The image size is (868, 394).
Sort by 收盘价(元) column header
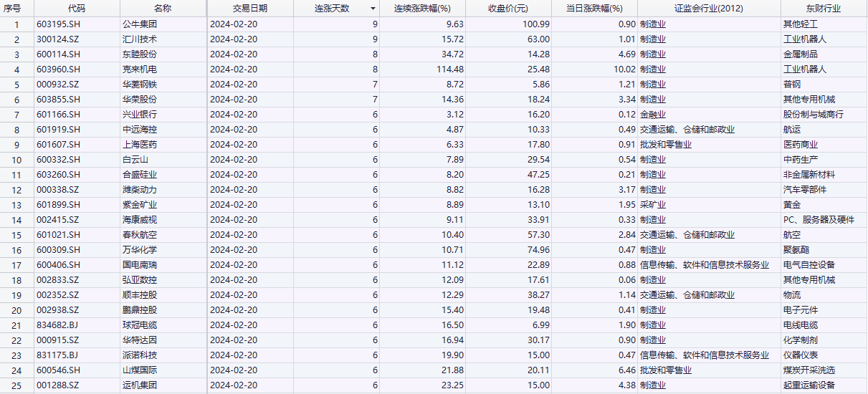pyautogui.click(x=508, y=9)
